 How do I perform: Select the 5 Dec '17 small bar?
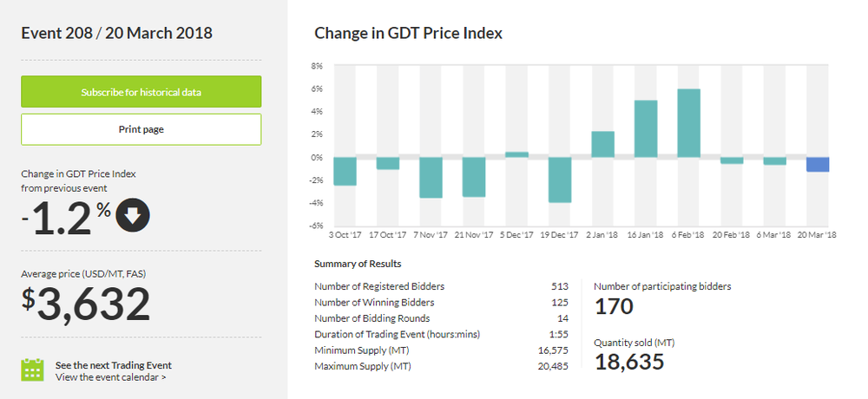(x=516, y=154)
